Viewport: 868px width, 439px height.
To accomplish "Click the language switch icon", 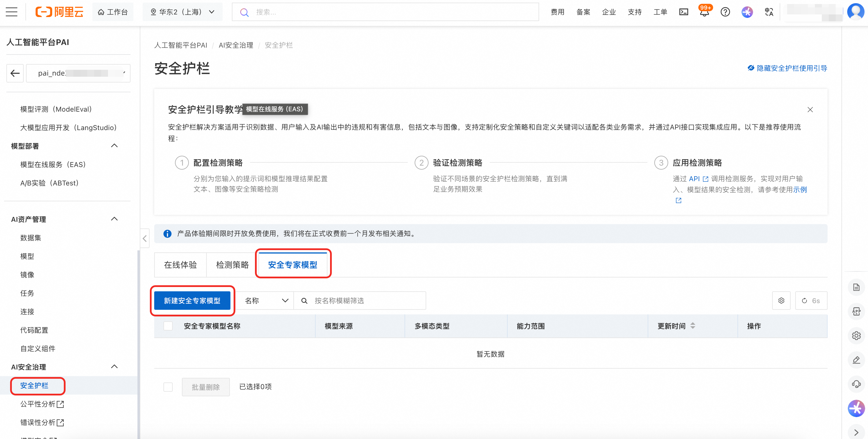I will [x=769, y=12].
